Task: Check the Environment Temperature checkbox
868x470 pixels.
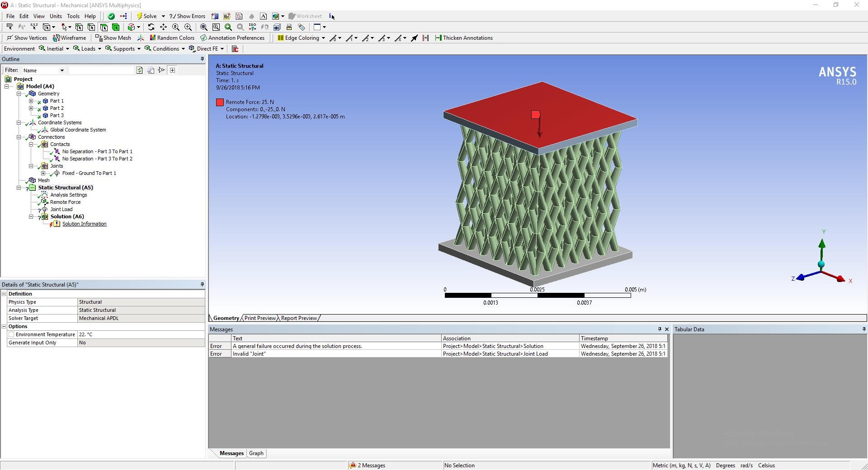Action: [11, 334]
